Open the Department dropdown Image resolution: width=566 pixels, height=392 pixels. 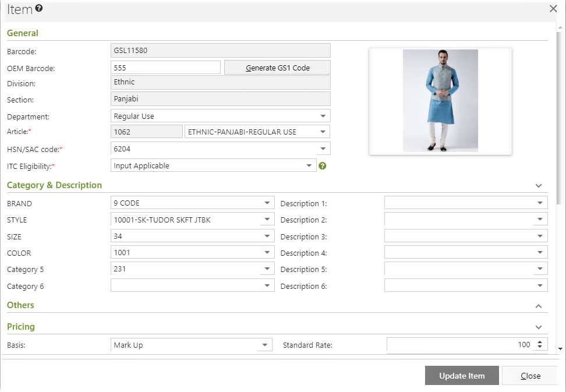pos(324,115)
